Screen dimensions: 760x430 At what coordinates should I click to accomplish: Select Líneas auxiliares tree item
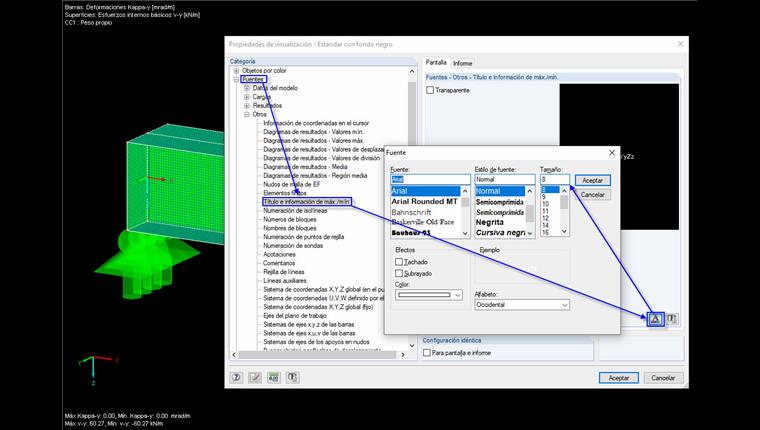(285, 280)
